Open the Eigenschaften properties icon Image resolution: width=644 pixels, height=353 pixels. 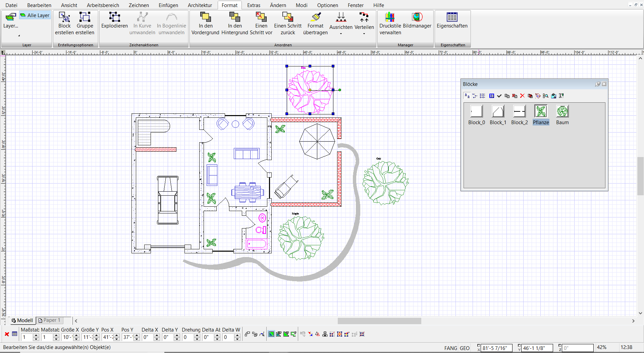click(452, 17)
